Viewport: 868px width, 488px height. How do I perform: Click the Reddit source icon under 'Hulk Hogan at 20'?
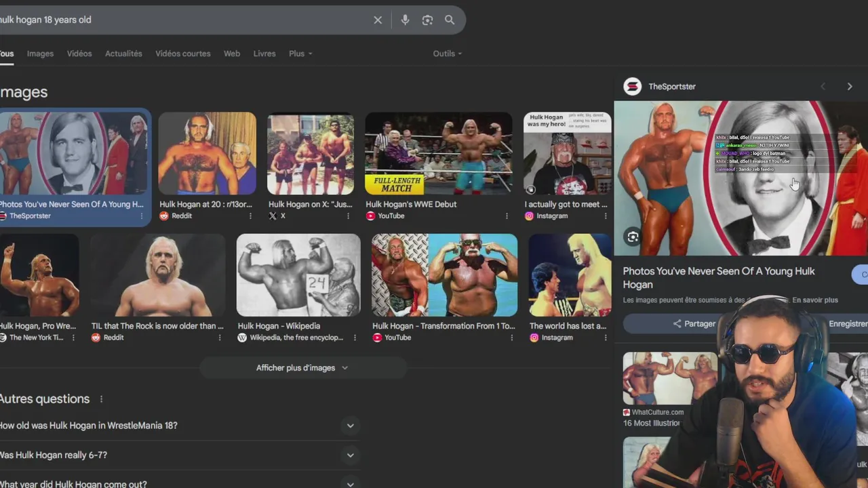164,216
